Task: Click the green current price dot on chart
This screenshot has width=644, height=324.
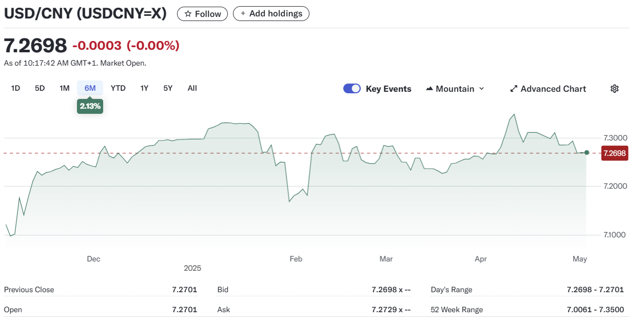Action: tap(587, 153)
